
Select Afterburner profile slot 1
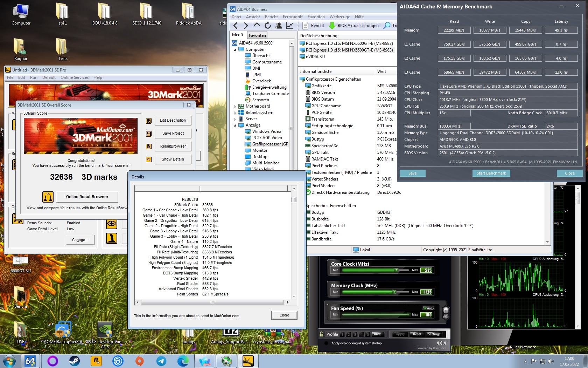[x=342, y=334]
